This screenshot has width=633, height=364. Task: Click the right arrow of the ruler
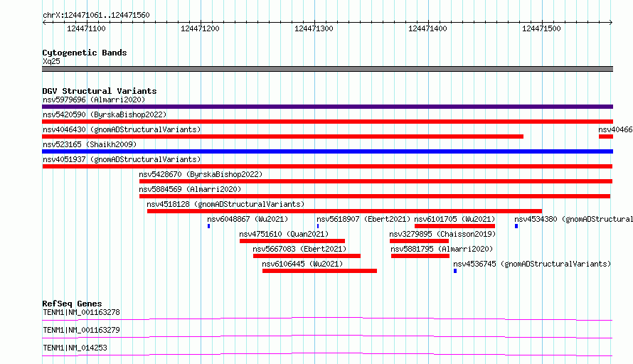point(611,23)
